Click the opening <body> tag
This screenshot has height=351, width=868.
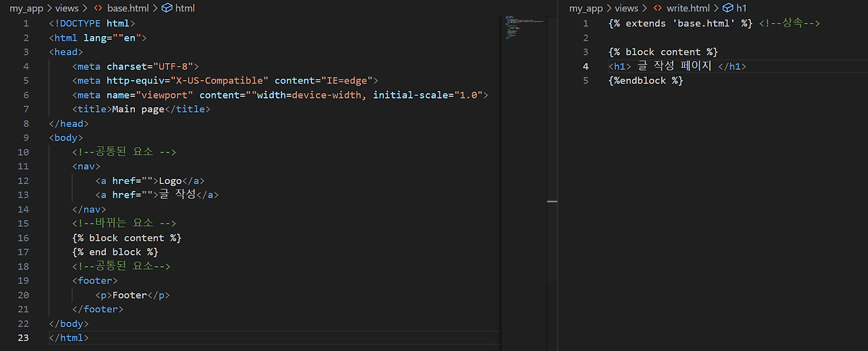click(66, 138)
